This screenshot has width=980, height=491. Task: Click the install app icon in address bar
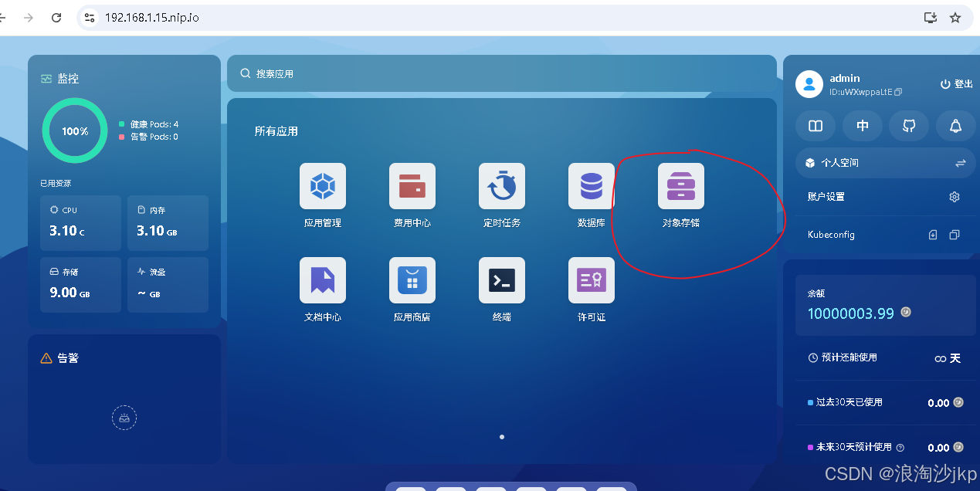tap(931, 17)
